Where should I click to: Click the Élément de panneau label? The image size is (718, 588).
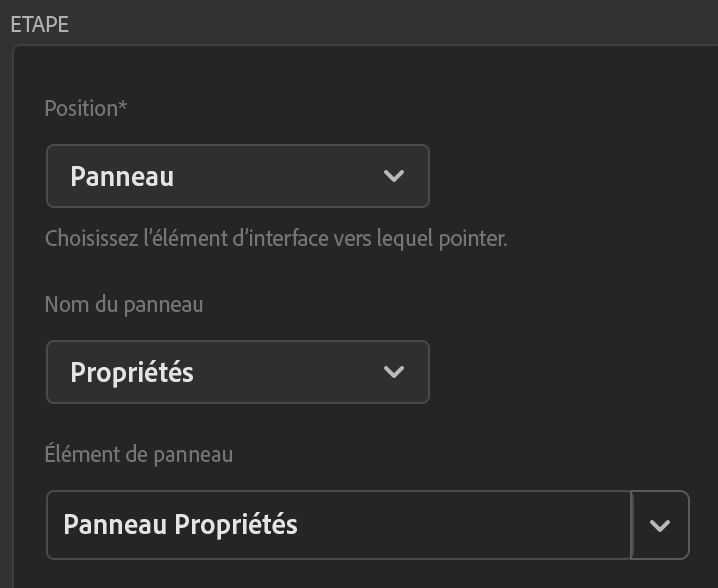coord(139,454)
